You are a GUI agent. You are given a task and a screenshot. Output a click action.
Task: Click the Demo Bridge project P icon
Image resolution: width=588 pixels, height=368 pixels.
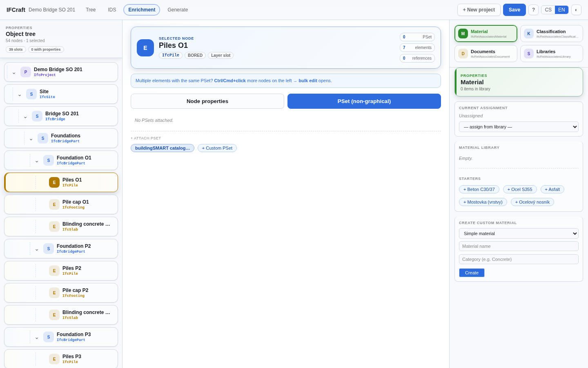click(x=26, y=72)
